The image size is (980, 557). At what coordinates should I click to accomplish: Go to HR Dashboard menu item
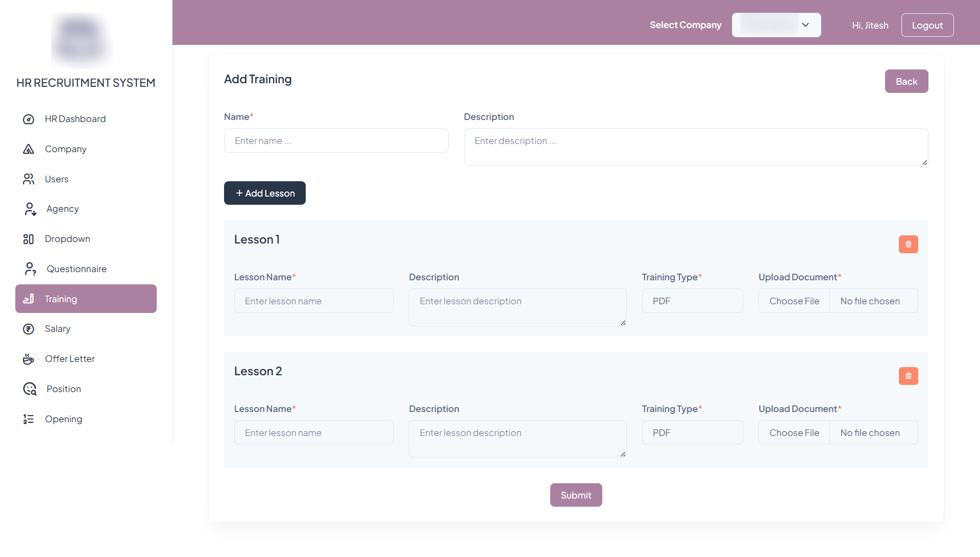click(x=86, y=119)
